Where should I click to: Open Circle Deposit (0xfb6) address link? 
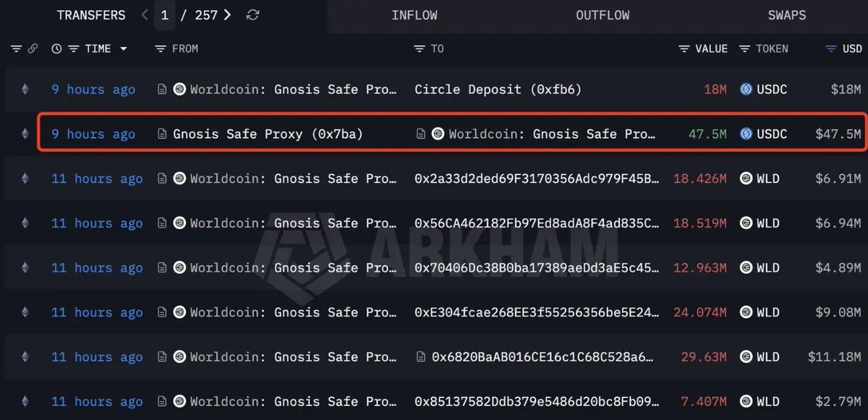click(498, 90)
